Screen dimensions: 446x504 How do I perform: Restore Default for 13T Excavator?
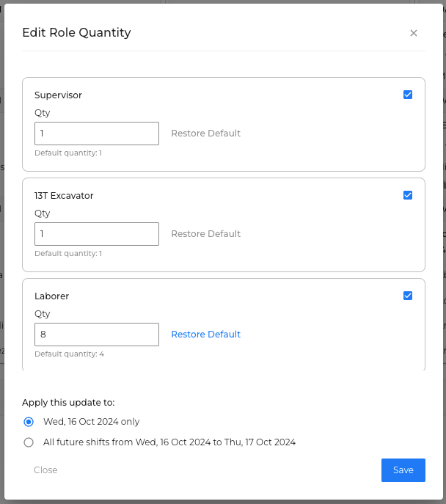coord(205,234)
